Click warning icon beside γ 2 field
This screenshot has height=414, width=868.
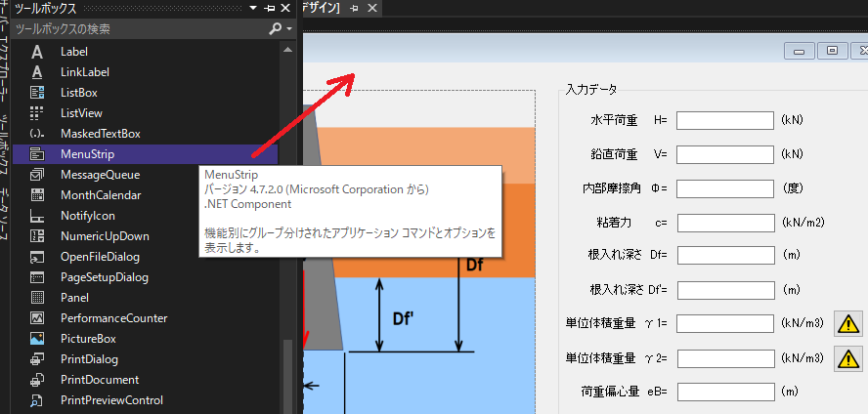coord(848,358)
